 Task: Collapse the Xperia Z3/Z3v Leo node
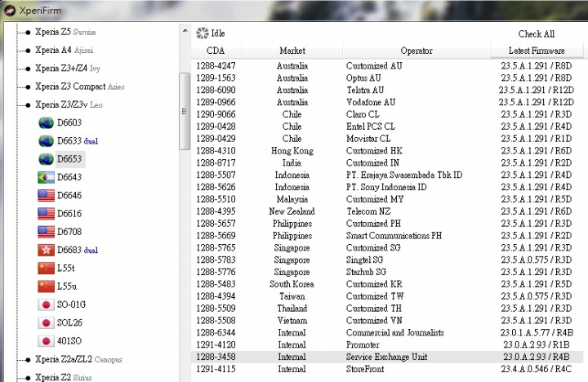click(x=28, y=105)
